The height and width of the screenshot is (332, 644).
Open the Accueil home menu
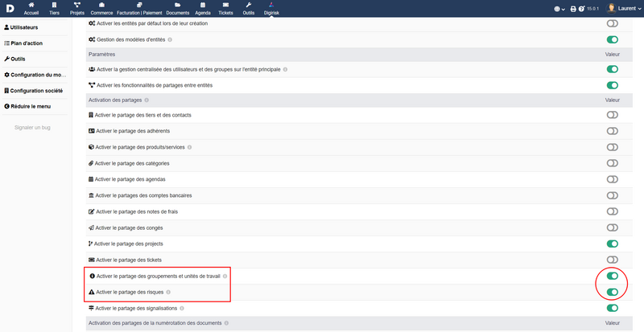pos(31,8)
